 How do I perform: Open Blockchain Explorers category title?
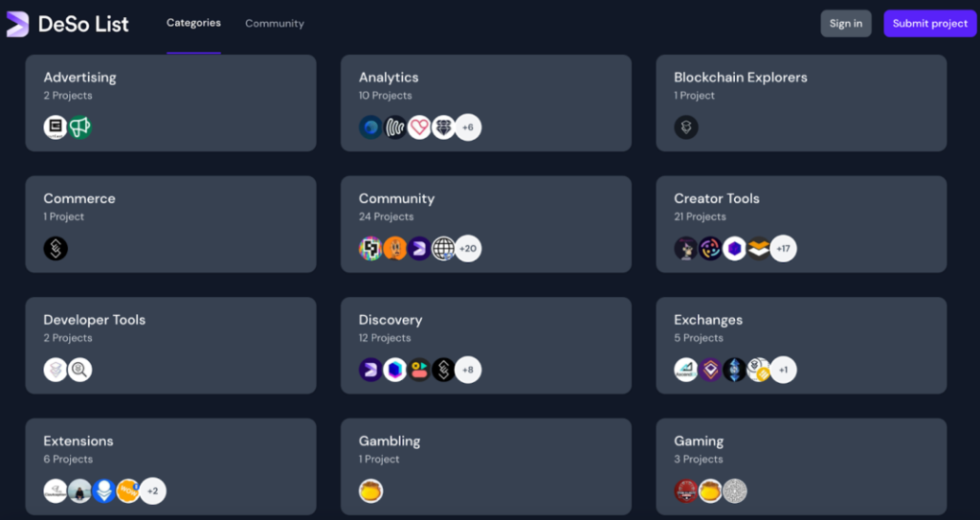pyautogui.click(x=741, y=77)
